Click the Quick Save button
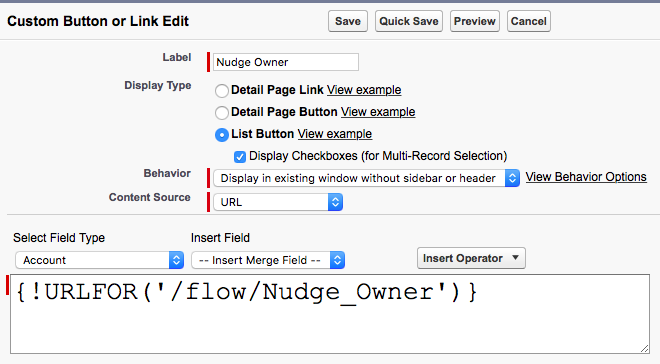 (x=409, y=21)
